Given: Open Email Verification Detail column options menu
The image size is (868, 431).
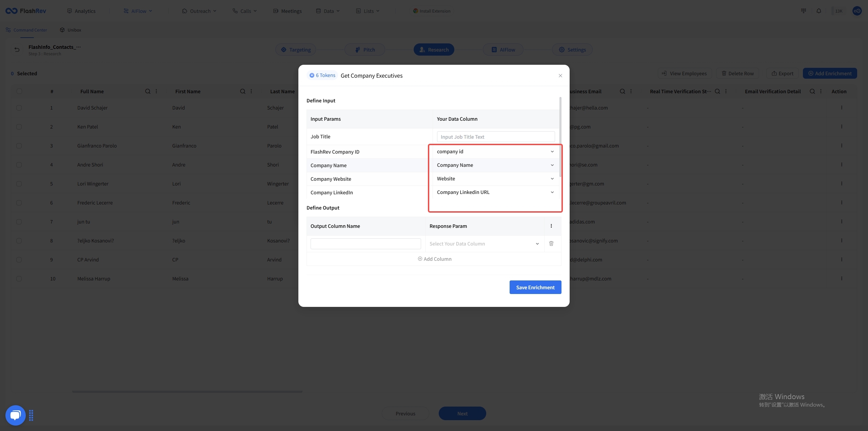Looking at the screenshot, I should click(821, 91).
